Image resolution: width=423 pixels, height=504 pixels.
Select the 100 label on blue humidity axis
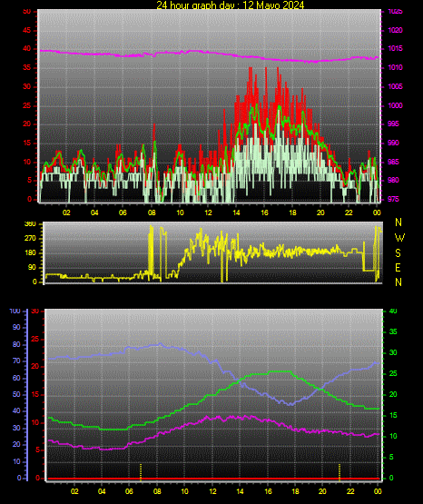tap(15, 311)
